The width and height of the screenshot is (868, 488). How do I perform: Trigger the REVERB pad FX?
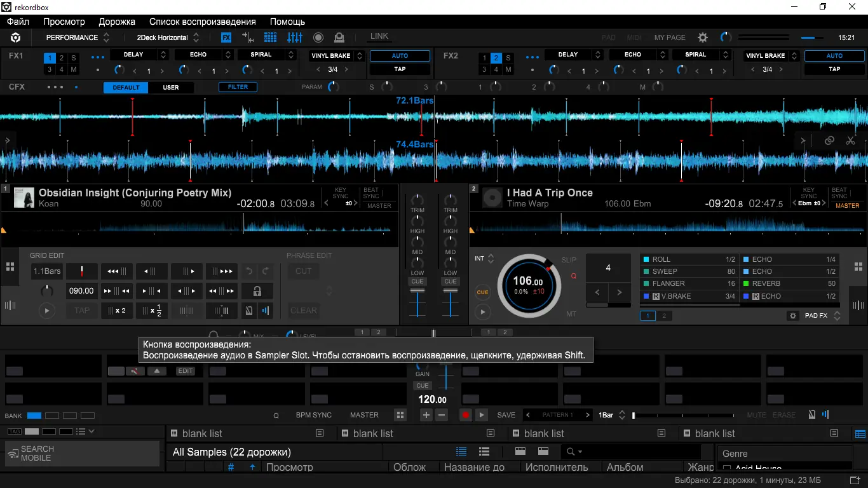(x=790, y=283)
